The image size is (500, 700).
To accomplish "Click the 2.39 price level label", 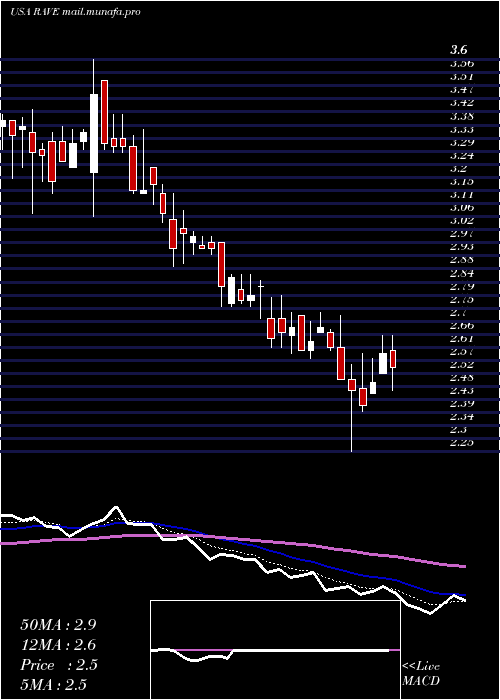I will 462,403.
